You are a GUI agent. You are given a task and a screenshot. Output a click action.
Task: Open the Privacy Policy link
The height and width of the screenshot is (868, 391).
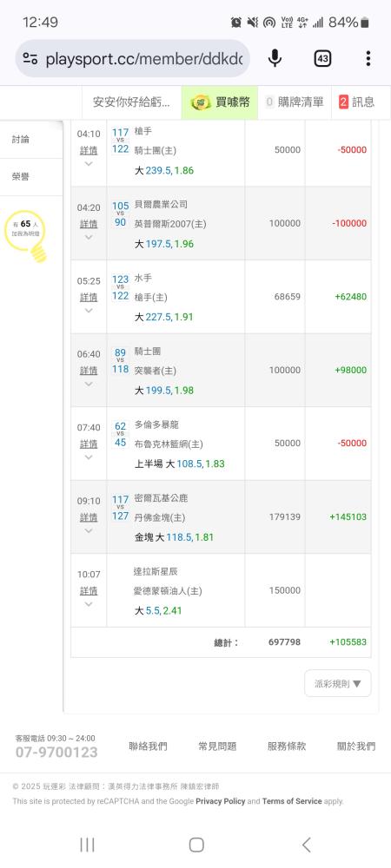tap(221, 801)
